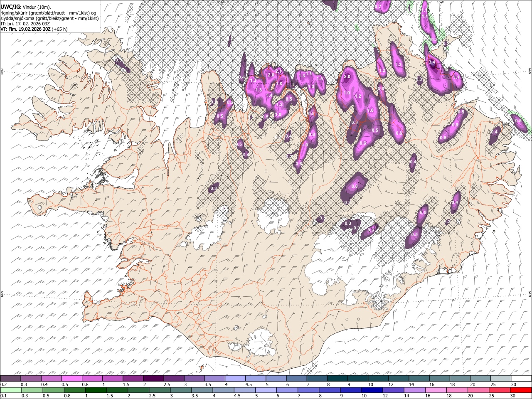532x399 pixels.
Task: Select the darkest green 1–1.5 rain scale swatch
Action: tap(96, 390)
